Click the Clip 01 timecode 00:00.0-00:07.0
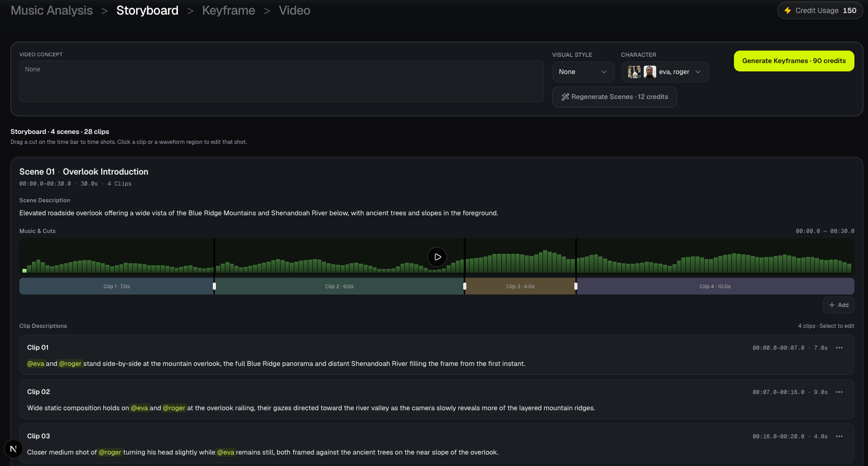 point(778,348)
